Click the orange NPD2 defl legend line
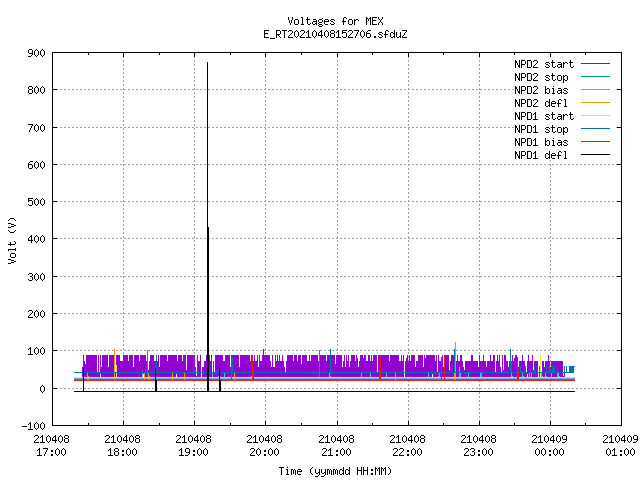 [595, 102]
